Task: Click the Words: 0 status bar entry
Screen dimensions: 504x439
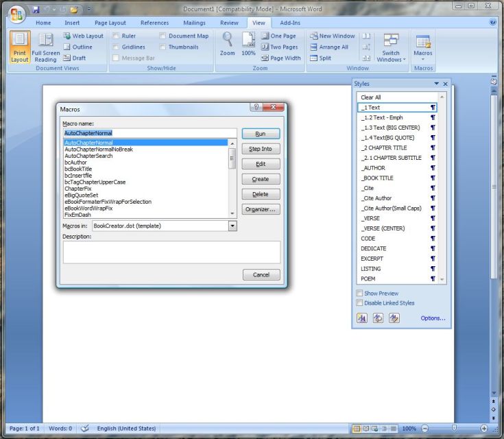Action: tap(60, 429)
